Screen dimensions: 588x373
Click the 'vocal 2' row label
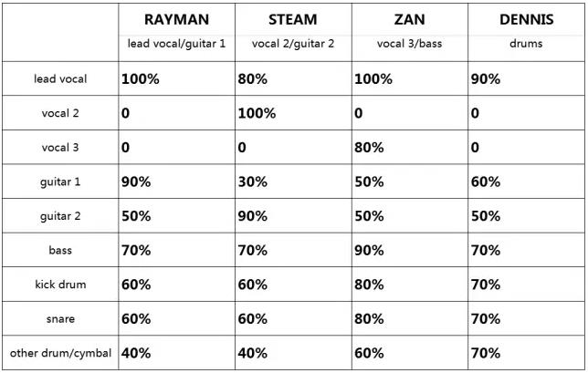click(60, 113)
